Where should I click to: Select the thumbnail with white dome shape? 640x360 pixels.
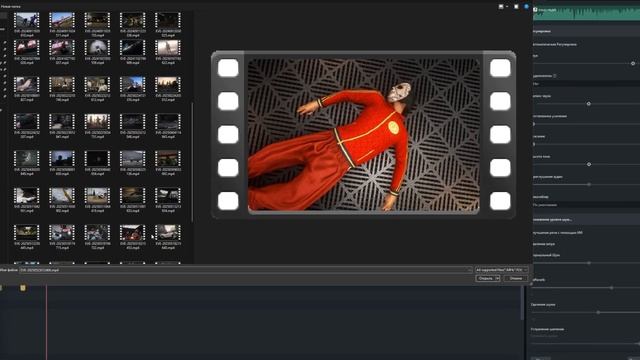97,48
